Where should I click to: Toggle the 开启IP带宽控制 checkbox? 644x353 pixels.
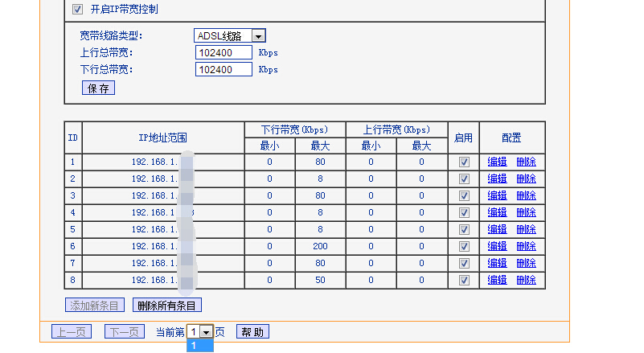[x=77, y=9]
